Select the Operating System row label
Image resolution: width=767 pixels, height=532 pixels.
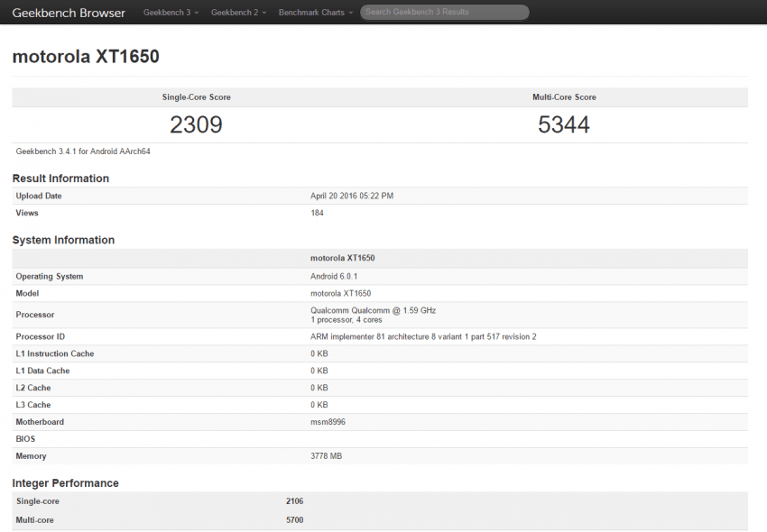(x=50, y=277)
